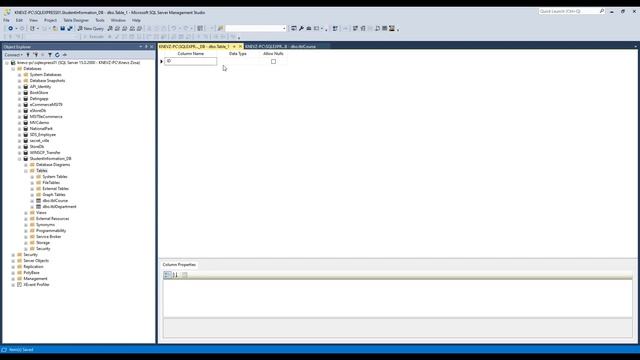This screenshot has width=640, height=360.
Task: Click the Save All toolbar icon
Action: pos(69,29)
